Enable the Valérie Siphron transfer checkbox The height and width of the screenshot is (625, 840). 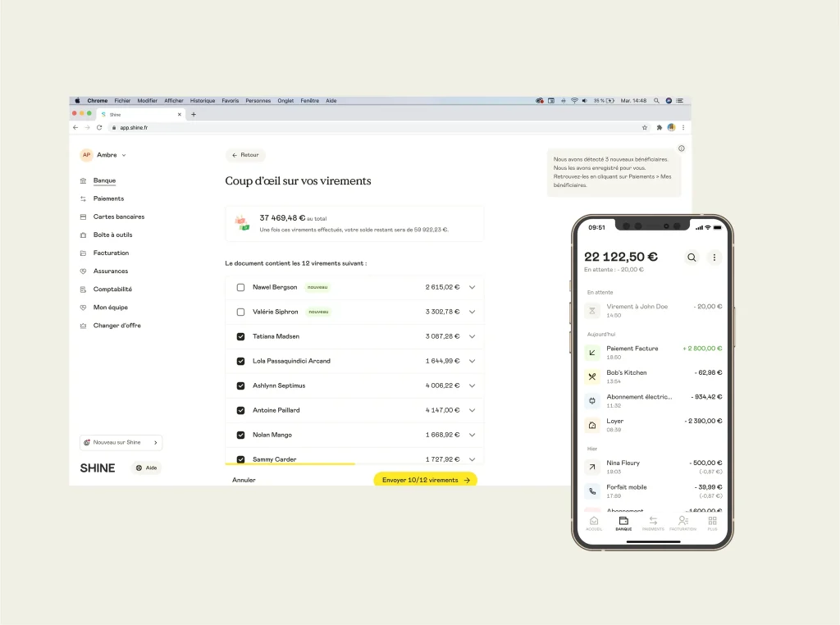coord(240,312)
